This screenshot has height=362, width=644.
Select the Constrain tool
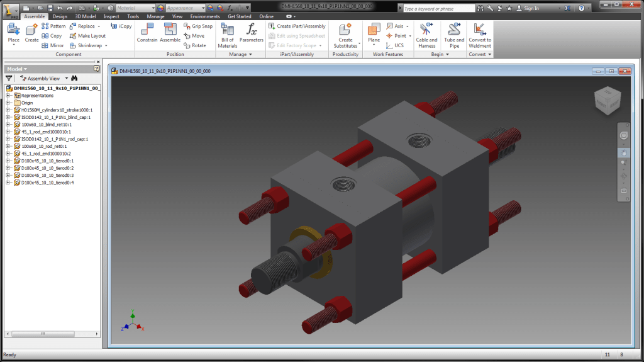(x=147, y=33)
